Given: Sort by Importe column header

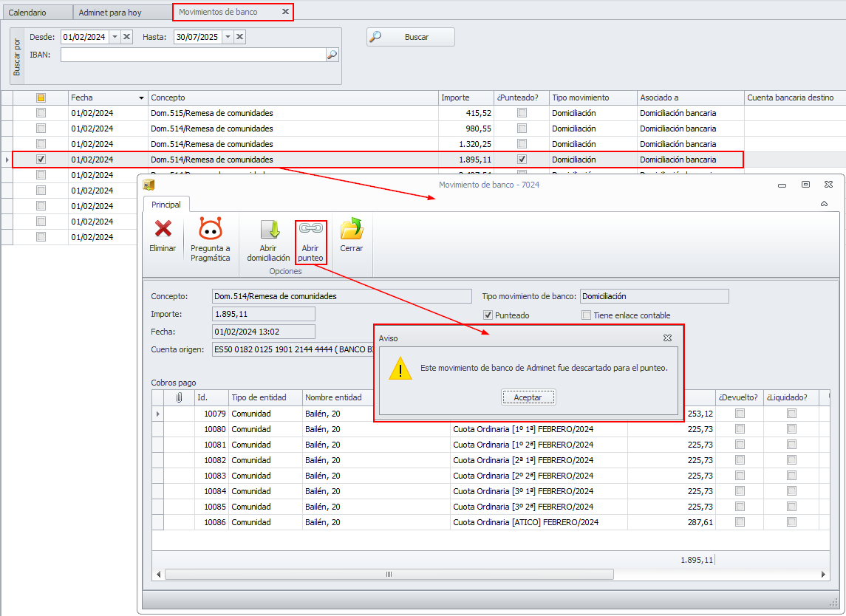Looking at the screenshot, I should pos(466,97).
